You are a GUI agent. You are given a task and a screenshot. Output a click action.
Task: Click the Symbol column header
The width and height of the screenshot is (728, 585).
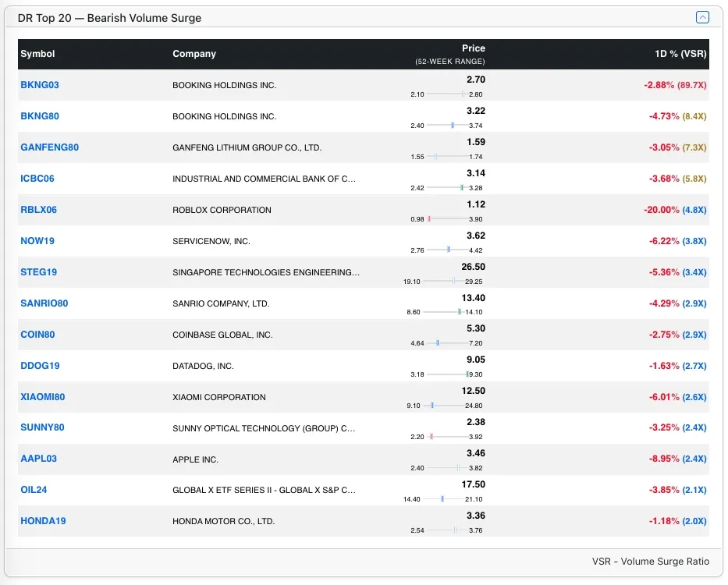pos(37,53)
